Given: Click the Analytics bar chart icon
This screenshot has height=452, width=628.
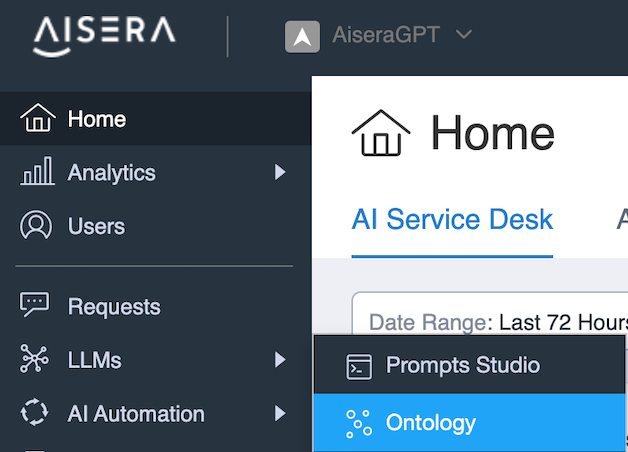Looking at the screenshot, I should pos(37,171).
